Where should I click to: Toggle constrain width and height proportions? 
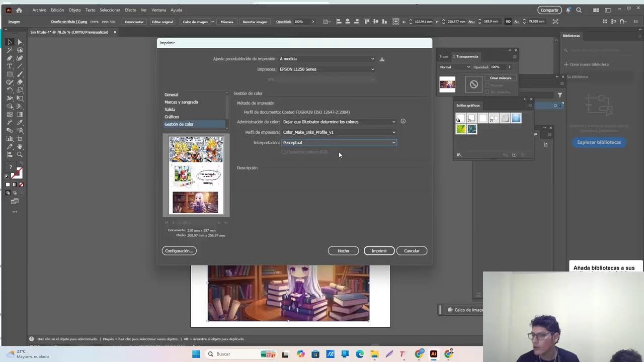click(508, 22)
